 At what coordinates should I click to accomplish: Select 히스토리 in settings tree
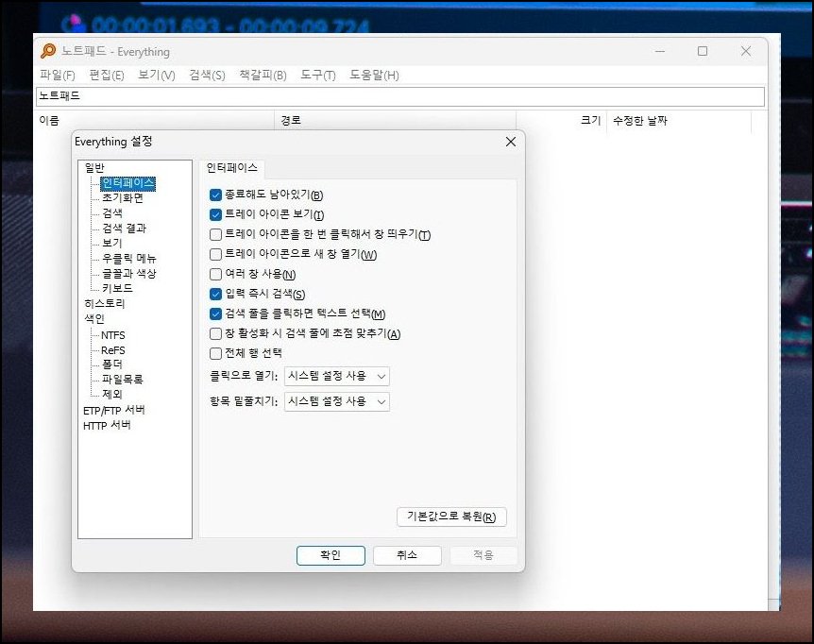104,303
